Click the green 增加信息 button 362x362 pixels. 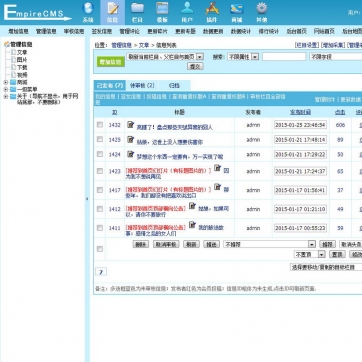(x=111, y=62)
